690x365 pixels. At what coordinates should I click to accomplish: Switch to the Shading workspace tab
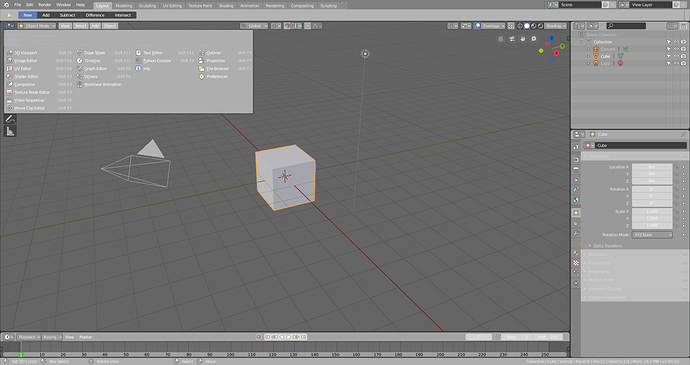226,6
